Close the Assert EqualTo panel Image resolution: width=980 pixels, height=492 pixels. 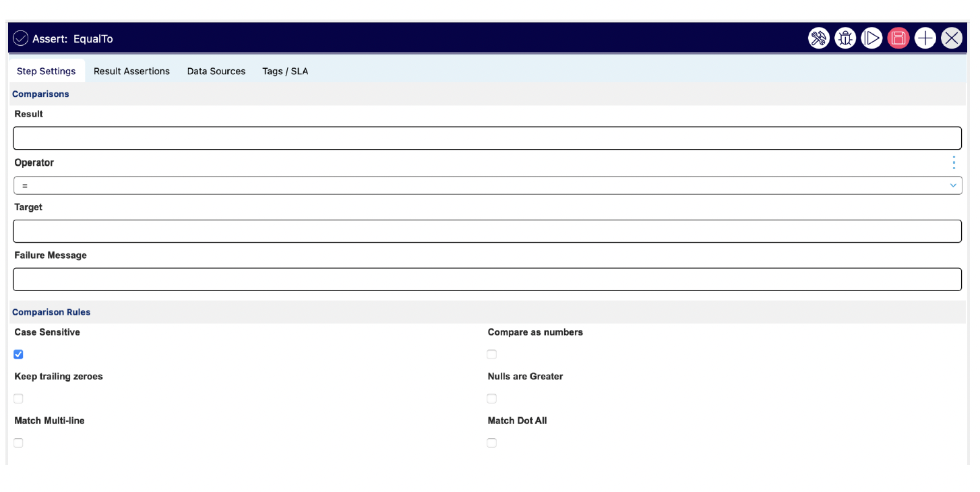(952, 38)
